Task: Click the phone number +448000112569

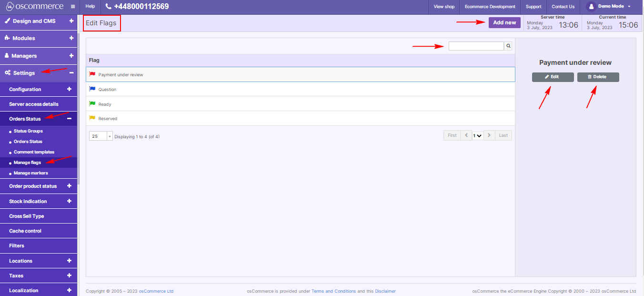Action: 141,7
